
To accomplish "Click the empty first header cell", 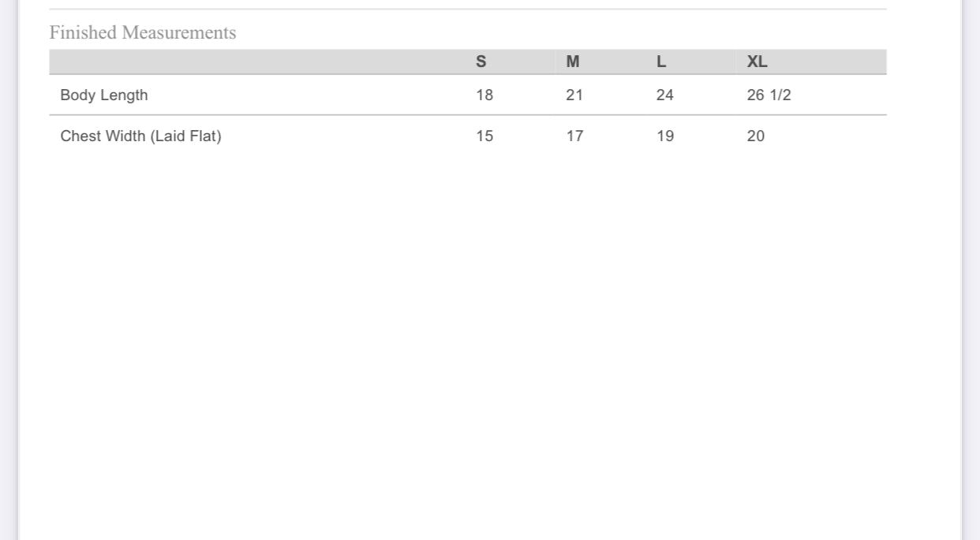I will click(257, 62).
